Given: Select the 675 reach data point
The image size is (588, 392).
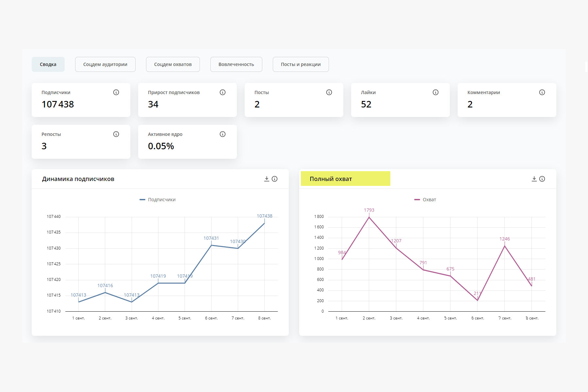Looking at the screenshot, I should (x=450, y=276).
